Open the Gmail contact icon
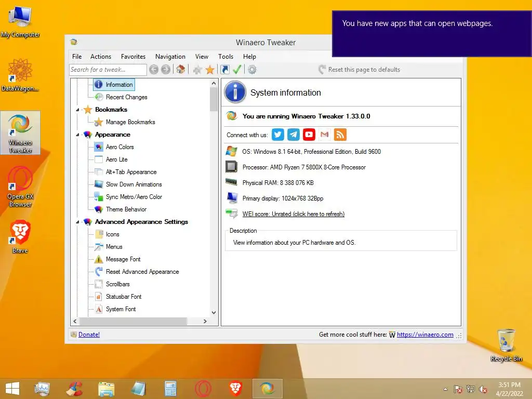 point(325,135)
